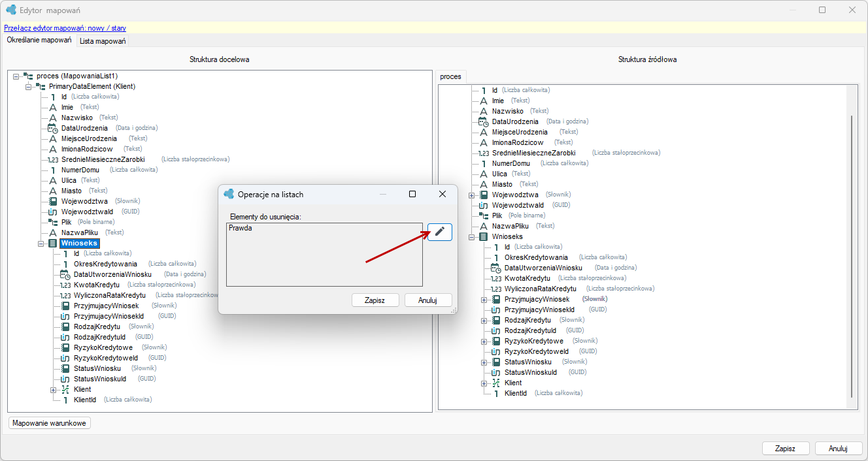Click calendar icon beside DataUrodzenia in Struktura docelowa
868x461 pixels.
click(54, 128)
